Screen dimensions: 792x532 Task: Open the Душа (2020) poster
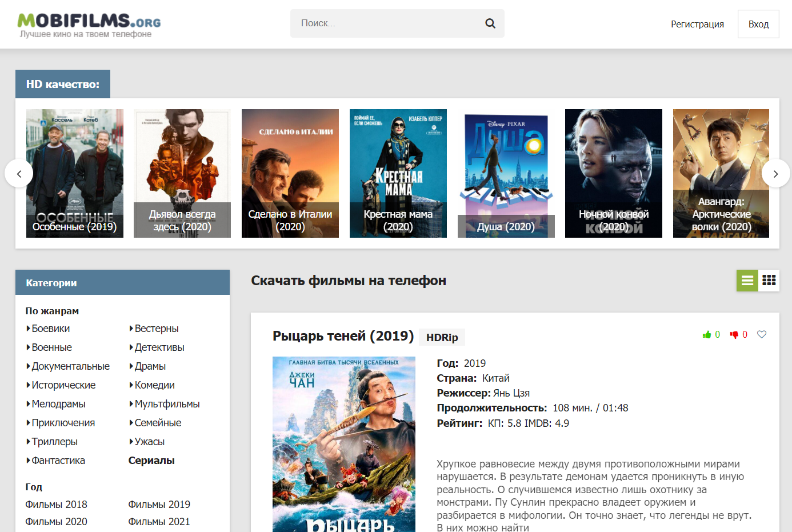506,173
